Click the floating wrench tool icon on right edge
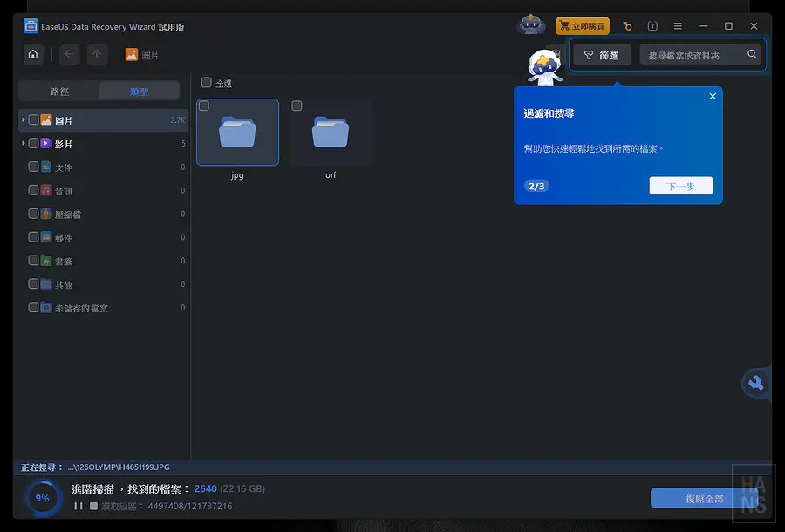This screenshot has height=532, width=785. [x=755, y=383]
